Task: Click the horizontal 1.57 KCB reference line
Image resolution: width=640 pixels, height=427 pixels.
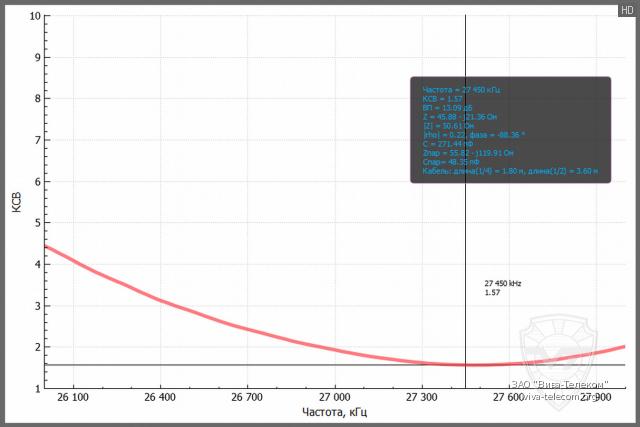Action: tap(250, 365)
